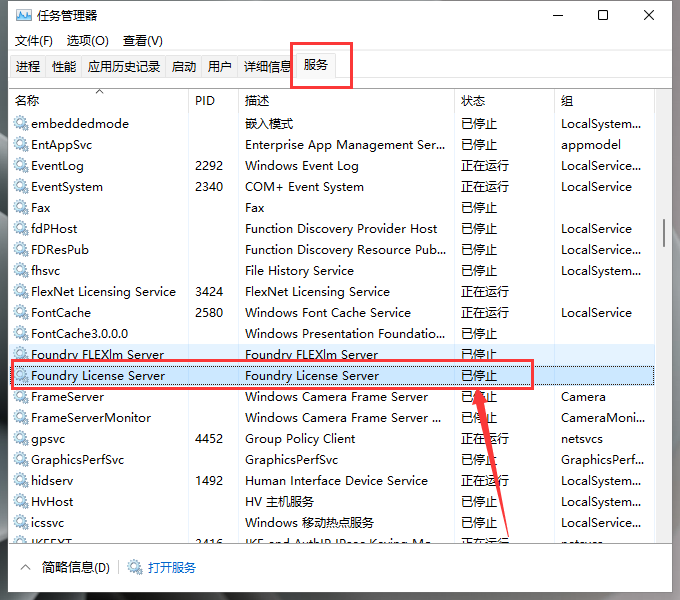Switch to the 启动 tab

point(183,66)
